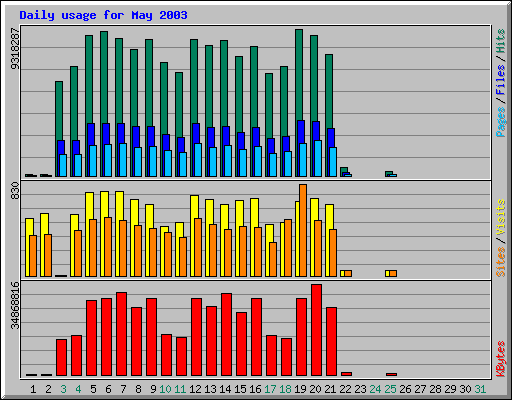This screenshot has height=400, width=512.
Task: Click day 7 on the x-axis
Action: click(x=123, y=389)
